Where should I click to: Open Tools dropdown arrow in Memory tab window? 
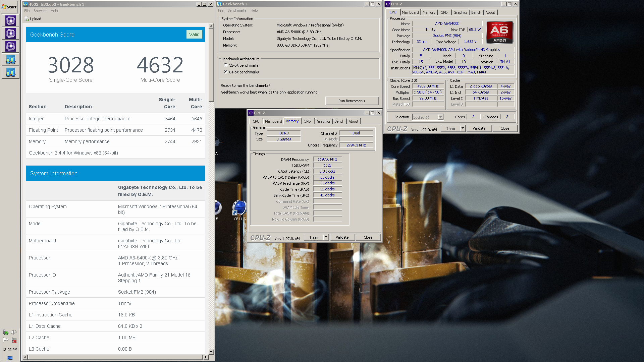(x=326, y=237)
